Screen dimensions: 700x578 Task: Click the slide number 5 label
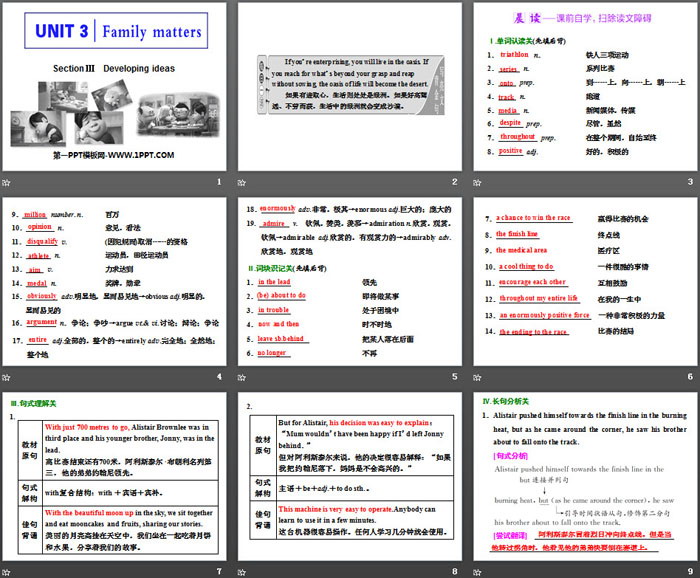click(x=454, y=377)
